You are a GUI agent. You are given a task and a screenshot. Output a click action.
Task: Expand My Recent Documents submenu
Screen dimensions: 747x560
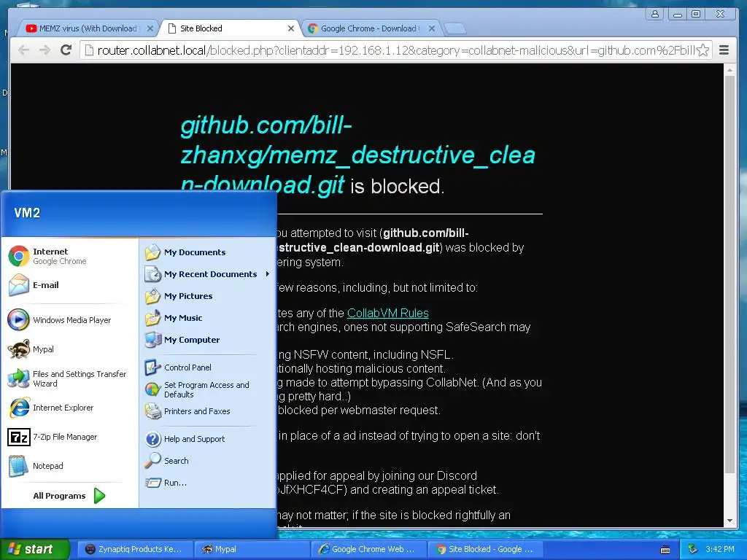pyautogui.click(x=208, y=274)
